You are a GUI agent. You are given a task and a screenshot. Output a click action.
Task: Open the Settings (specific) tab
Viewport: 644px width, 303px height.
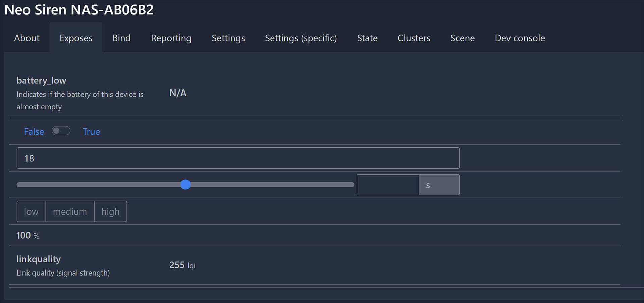click(x=301, y=38)
